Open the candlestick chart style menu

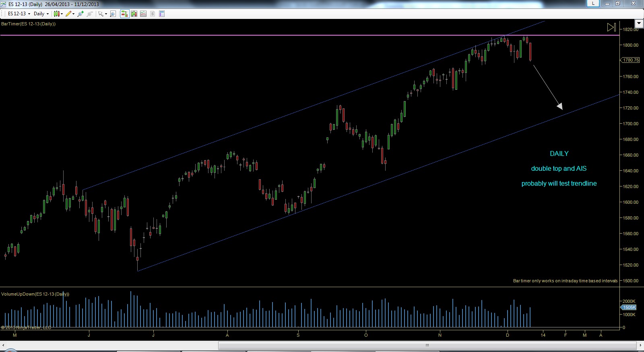(58, 14)
